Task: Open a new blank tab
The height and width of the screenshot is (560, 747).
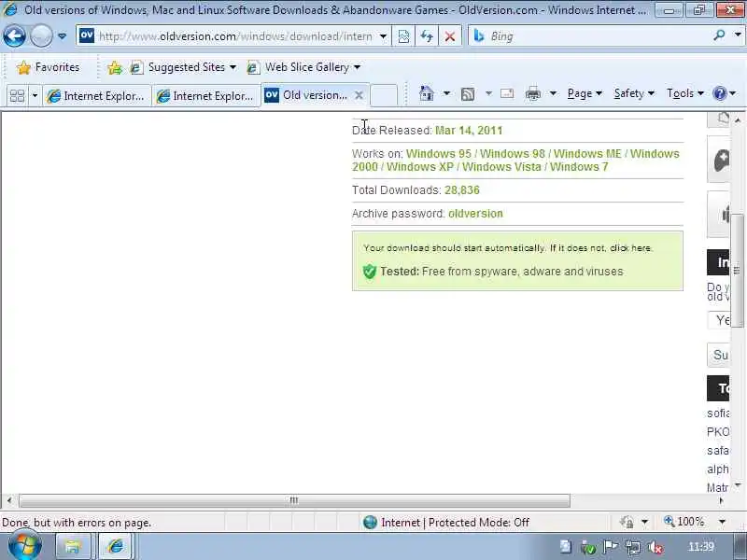Action: pos(384,95)
